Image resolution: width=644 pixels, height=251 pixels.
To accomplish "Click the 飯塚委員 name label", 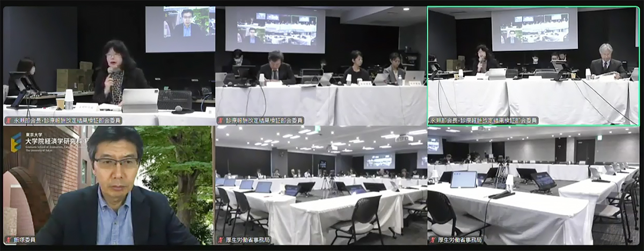I will click(24, 240).
